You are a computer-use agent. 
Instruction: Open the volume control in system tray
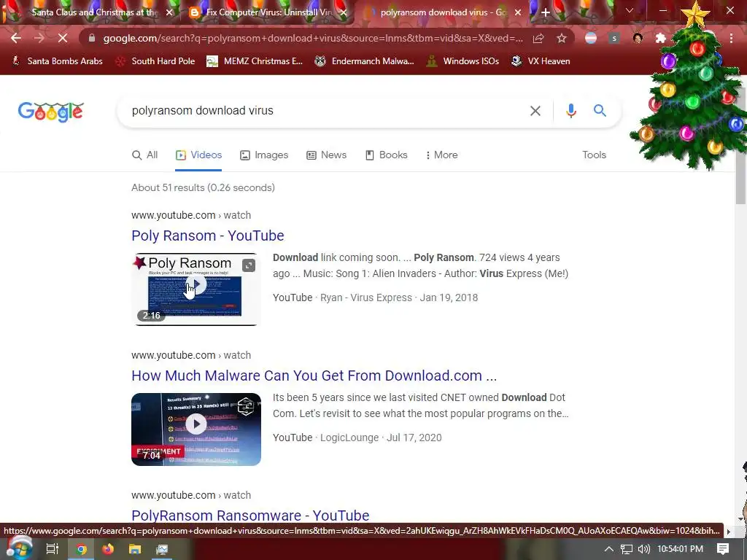tap(643, 549)
